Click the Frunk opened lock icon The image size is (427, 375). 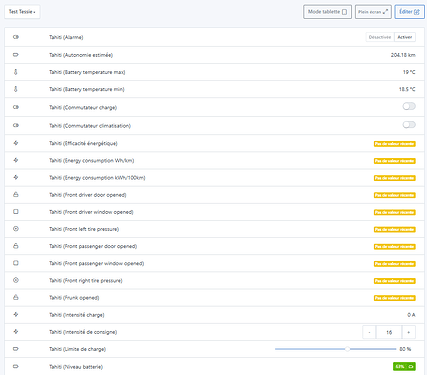[x=16, y=297]
